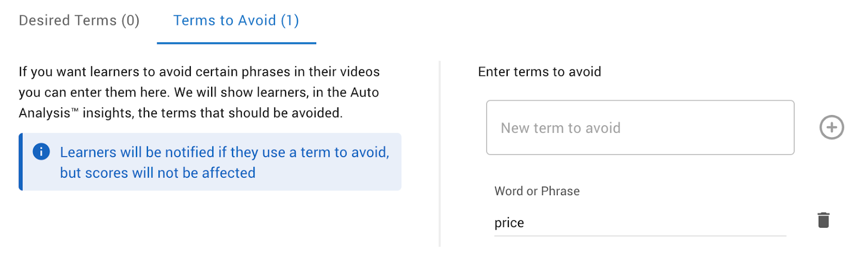Click the word 'Auto' in the description
The width and height of the screenshot is (868, 270).
[x=365, y=92]
